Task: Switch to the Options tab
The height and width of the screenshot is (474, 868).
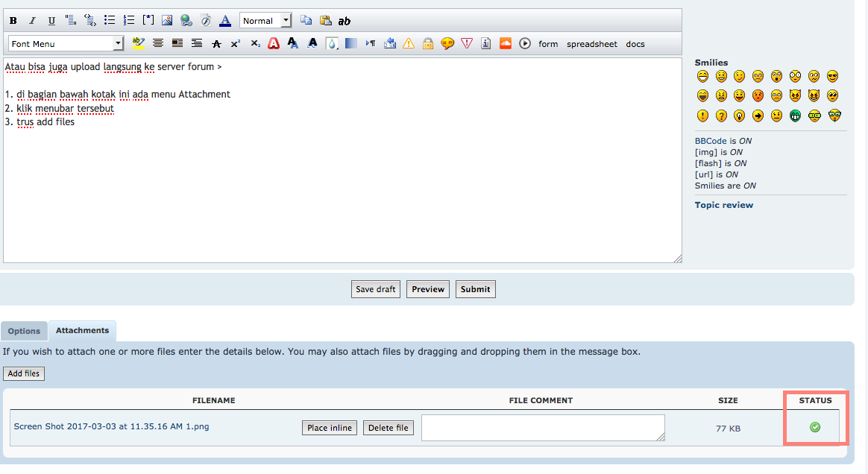Action: [x=24, y=331]
